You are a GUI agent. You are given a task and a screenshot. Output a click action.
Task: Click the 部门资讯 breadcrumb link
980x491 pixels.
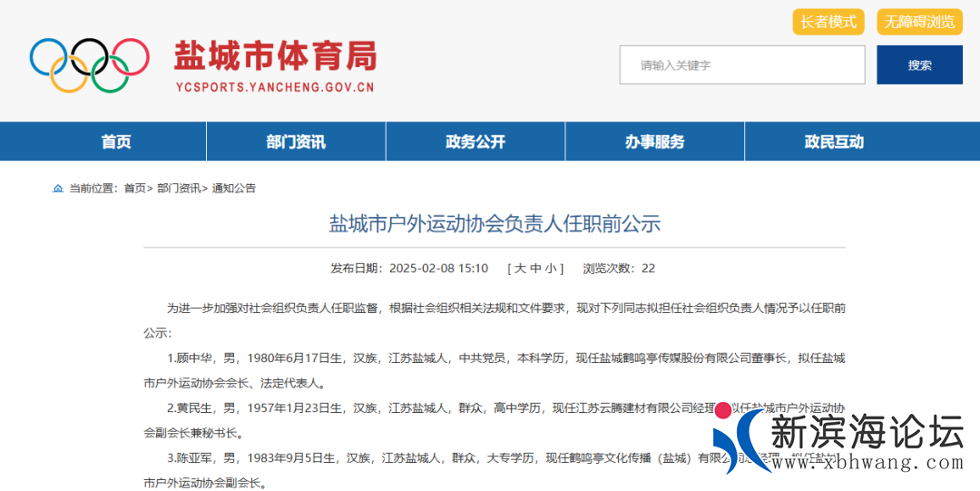177,189
